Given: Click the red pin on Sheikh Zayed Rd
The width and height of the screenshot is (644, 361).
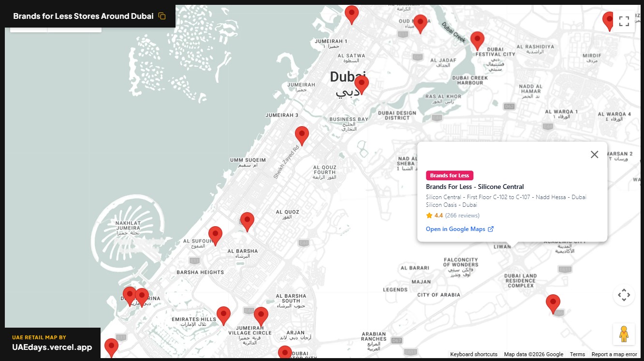Looking at the screenshot, I should [x=302, y=136].
